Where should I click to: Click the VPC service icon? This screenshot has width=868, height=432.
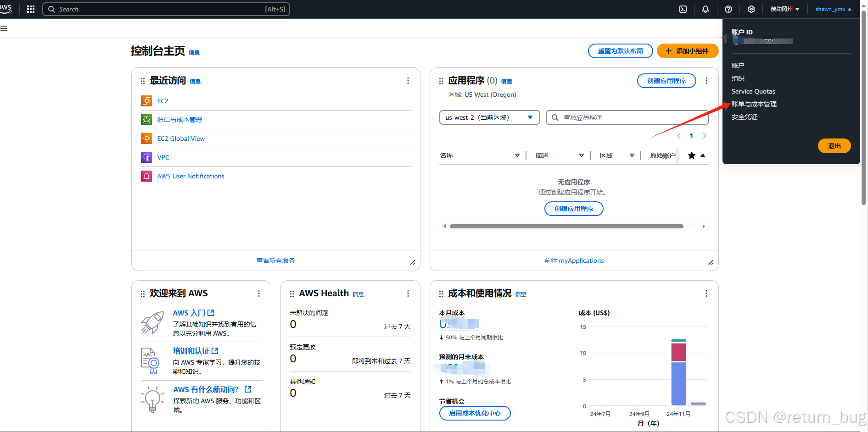146,157
